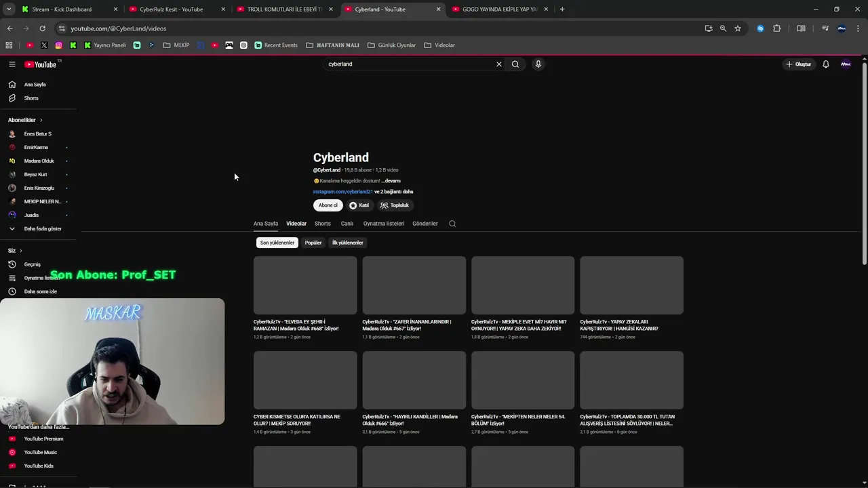Open the Shazam browser extension
Image resolution: width=868 pixels, height=488 pixels.
(x=760, y=28)
